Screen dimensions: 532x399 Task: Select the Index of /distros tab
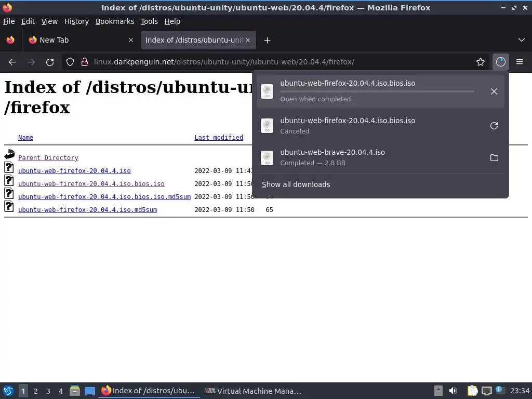pyautogui.click(x=198, y=40)
